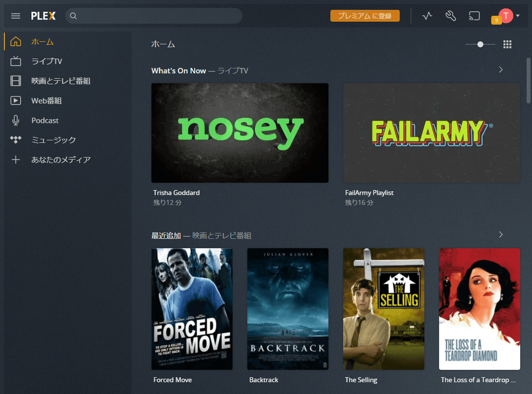The image size is (532, 394).
Task: Open the nosey Trisha Goddard thumbnail
Action: coord(240,133)
